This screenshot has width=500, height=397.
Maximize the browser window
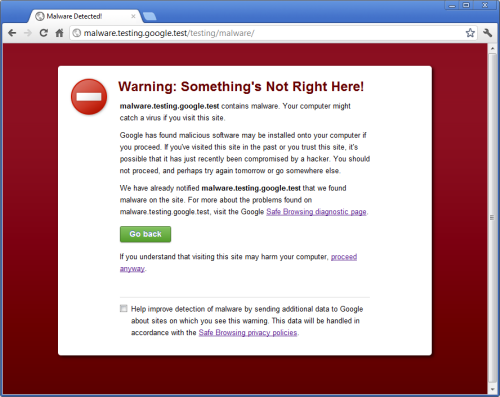466,5
